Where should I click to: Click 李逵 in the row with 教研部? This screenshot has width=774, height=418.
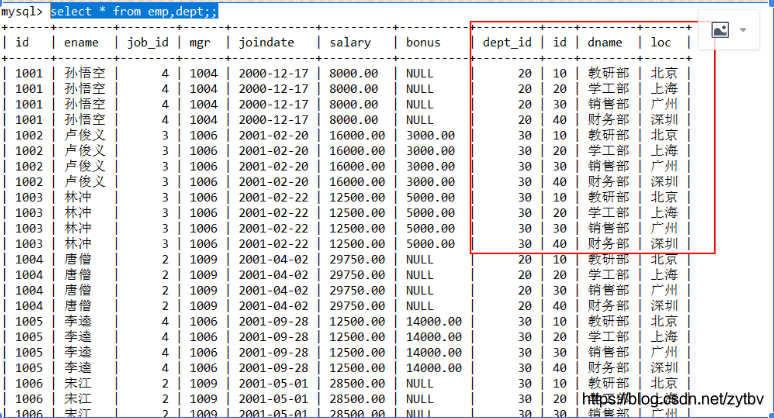tap(78, 321)
